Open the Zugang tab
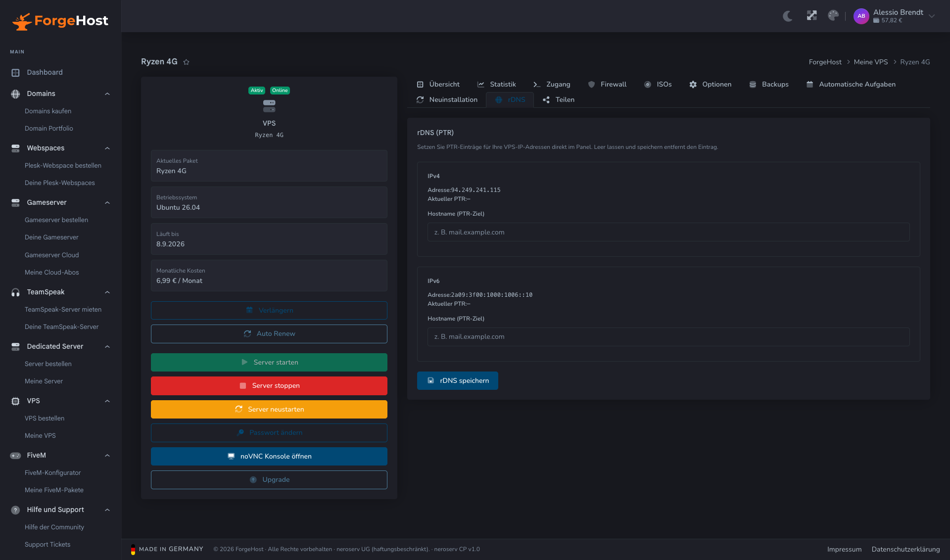 click(552, 85)
